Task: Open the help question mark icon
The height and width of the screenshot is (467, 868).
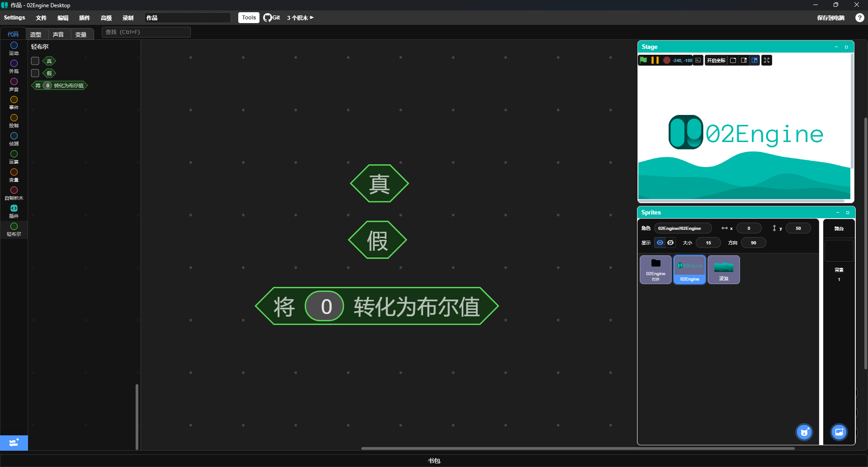Action: tap(859, 18)
